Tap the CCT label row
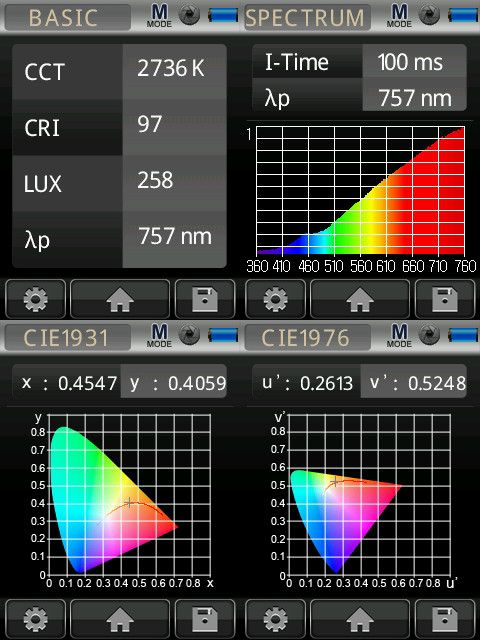Image resolution: width=480 pixels, height=640 pixels. pos(67,72)
